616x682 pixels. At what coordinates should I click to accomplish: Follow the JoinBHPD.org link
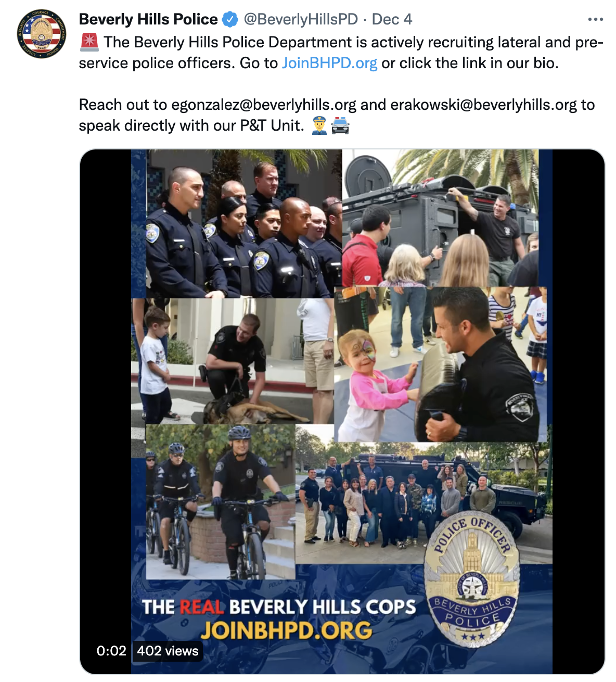click(x=329, y=63)
